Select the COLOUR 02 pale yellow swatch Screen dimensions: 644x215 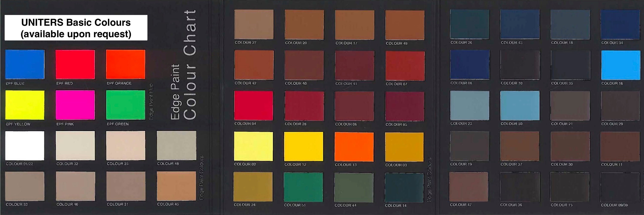click(253, 147)
